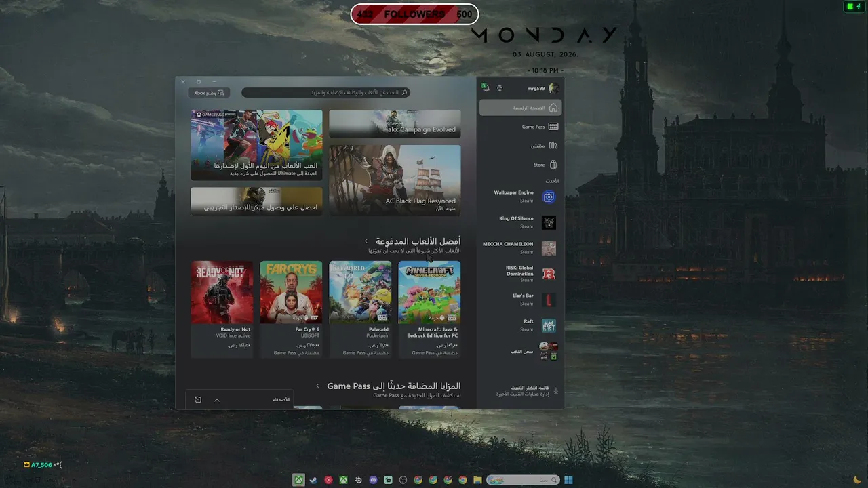This screenshot has height=488, width=868.
Task: Click the Friends label in bottom bar
Action: tap(281, 400)
